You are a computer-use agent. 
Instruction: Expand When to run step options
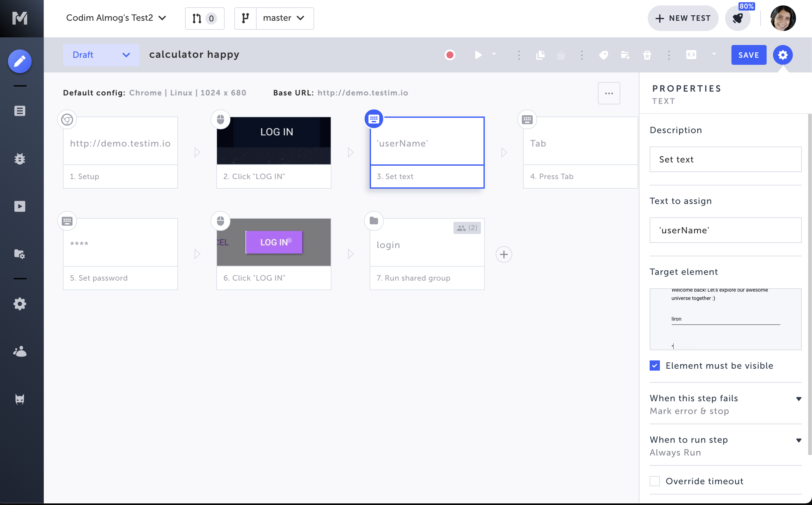coord(798,440)
